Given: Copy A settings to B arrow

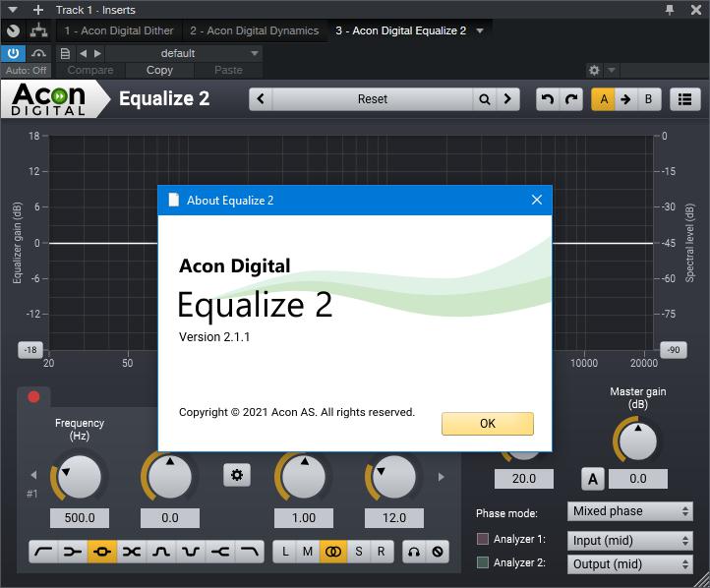Looking at the screenshot, I should (x=625, y=99).
